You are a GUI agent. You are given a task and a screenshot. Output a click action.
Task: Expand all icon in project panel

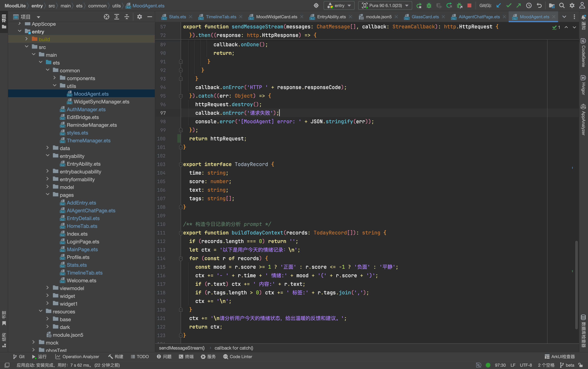pyautogui.click(x=117, y=17)
